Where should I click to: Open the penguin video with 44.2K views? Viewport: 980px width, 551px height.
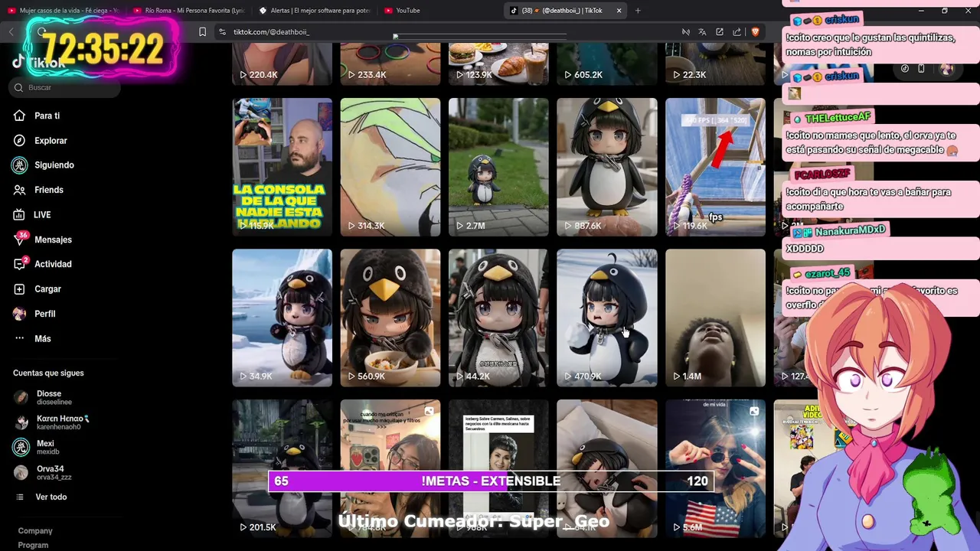[498, 318]
